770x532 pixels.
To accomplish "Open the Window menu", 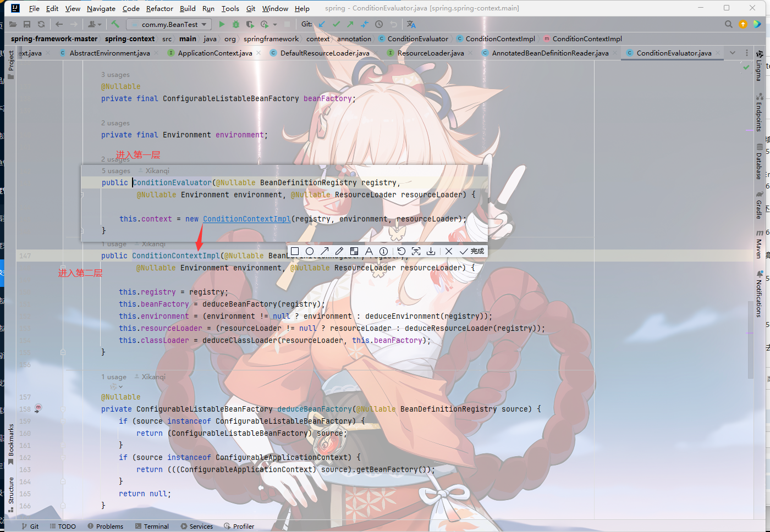I will pyautogui.click(x=275, y=8).
